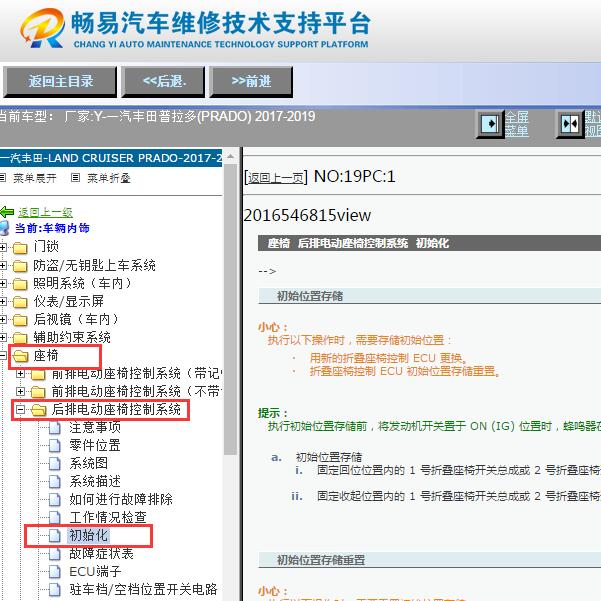Click the 当前:车辆内饰 icon
Image resolution: width=601 pixels, height=601 pixels.
[x=4, y=228]
